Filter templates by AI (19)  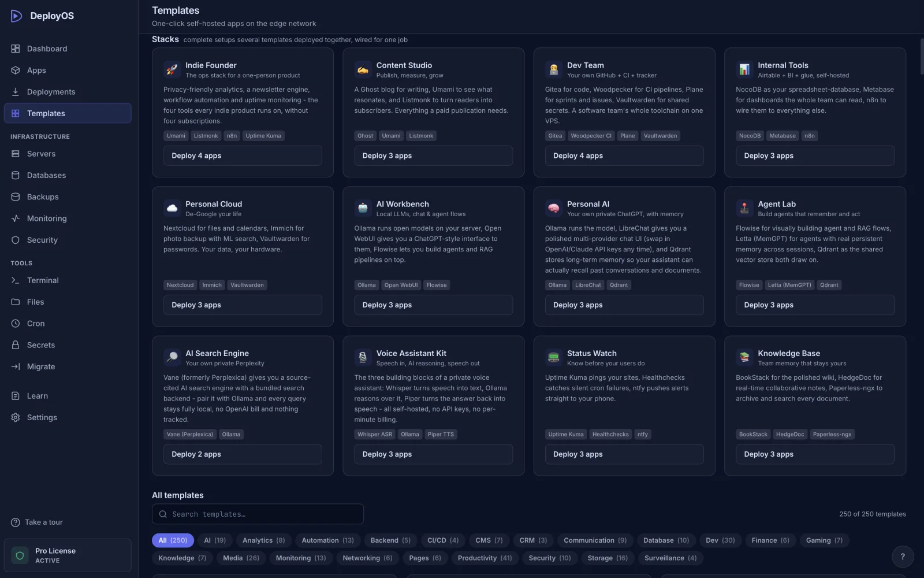click(x=215, y=540)
